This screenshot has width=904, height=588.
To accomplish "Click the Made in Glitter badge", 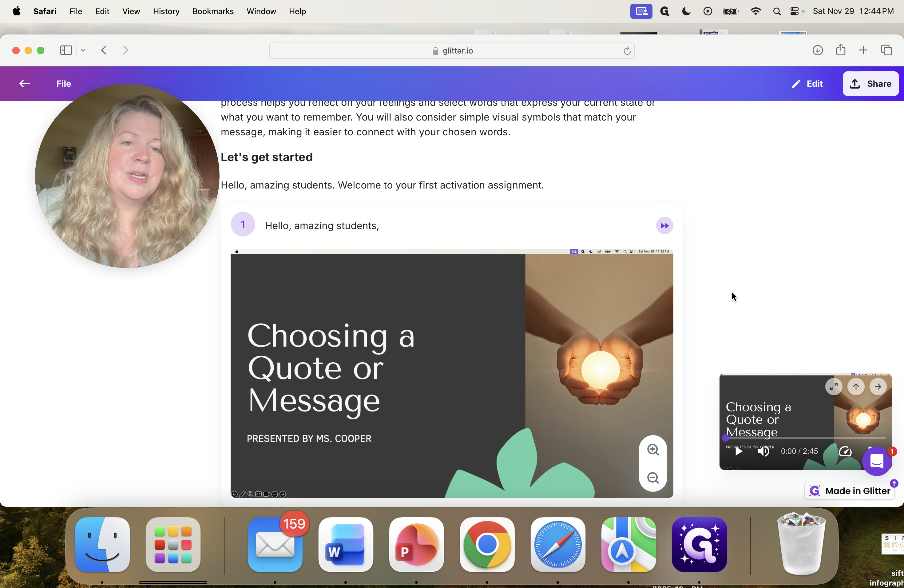I will click(x=850, y=491).
